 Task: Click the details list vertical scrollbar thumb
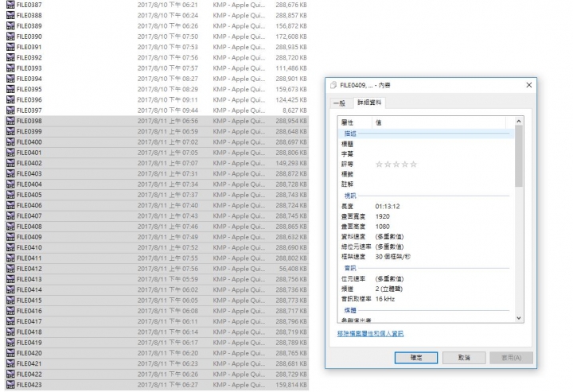coord(519,156)
